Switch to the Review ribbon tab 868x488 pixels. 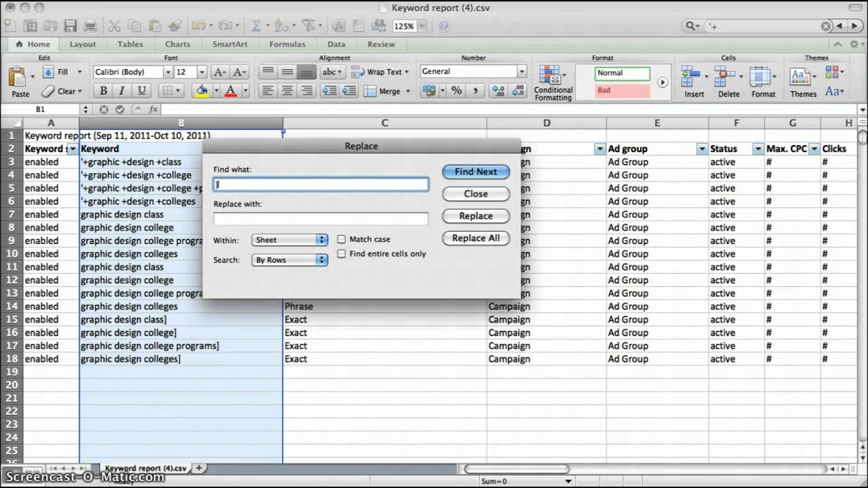pyautogui.click(x=381, y=44)
